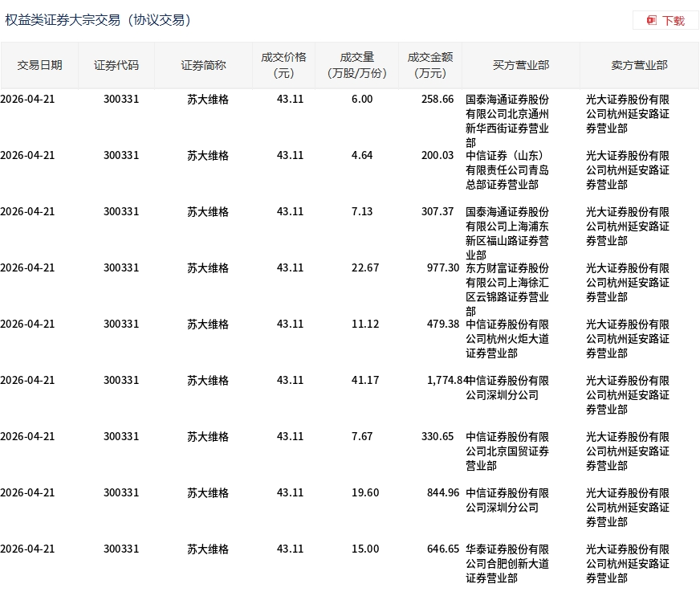
Task: Click price 43.11 in the 844.96 amount row
Action: tap(290, 493)
